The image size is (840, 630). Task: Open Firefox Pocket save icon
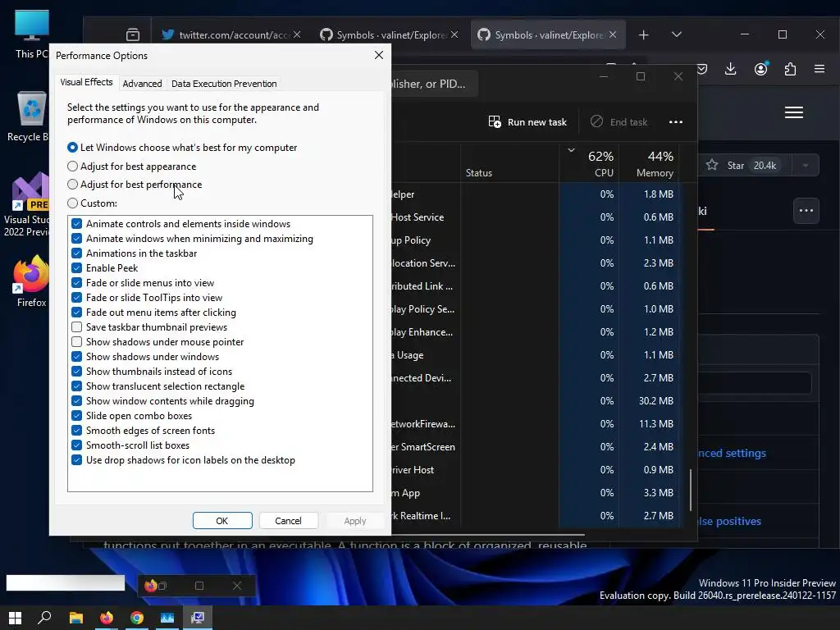coord(702,69)
